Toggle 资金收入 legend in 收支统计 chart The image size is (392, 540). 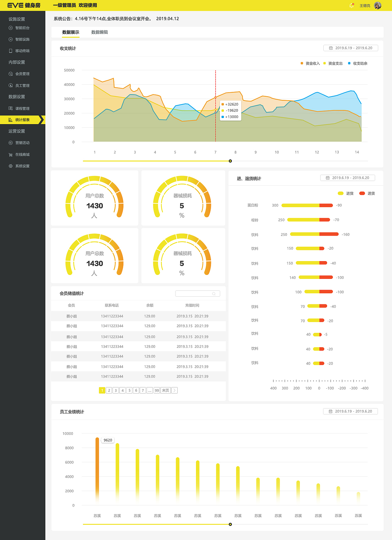coord(310,63)
